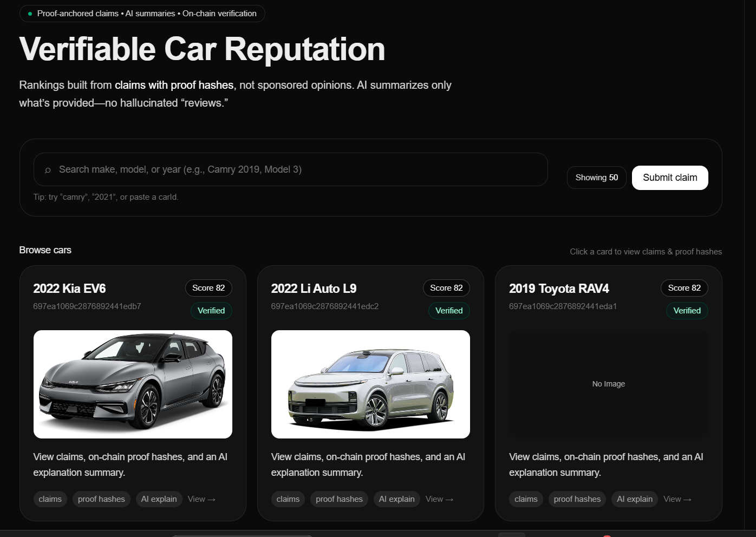Viewport: 756px width, 537px height.
Task: Open the Submit claim form
Action: (x=670, y=178)
